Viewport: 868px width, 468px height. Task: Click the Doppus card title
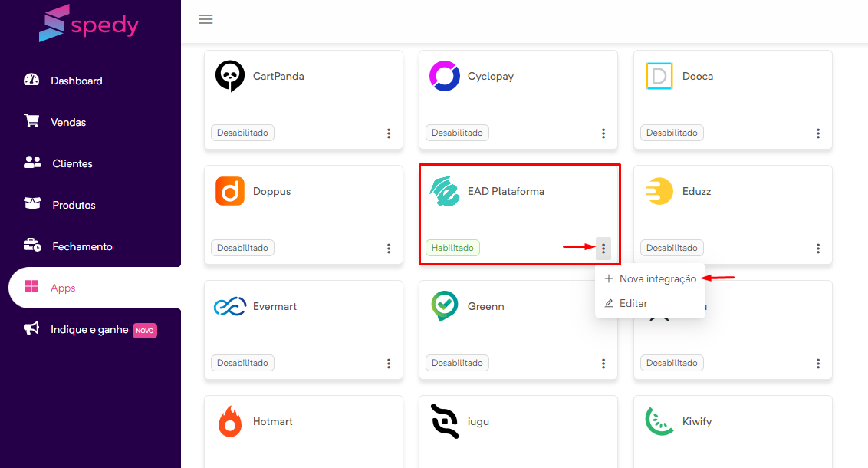(271, 192)
